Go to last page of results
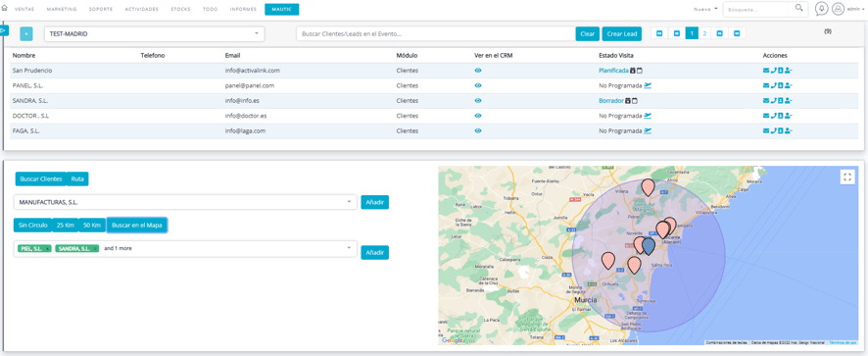The width and height of the screenshot is (868, 356). pos(737,33)
